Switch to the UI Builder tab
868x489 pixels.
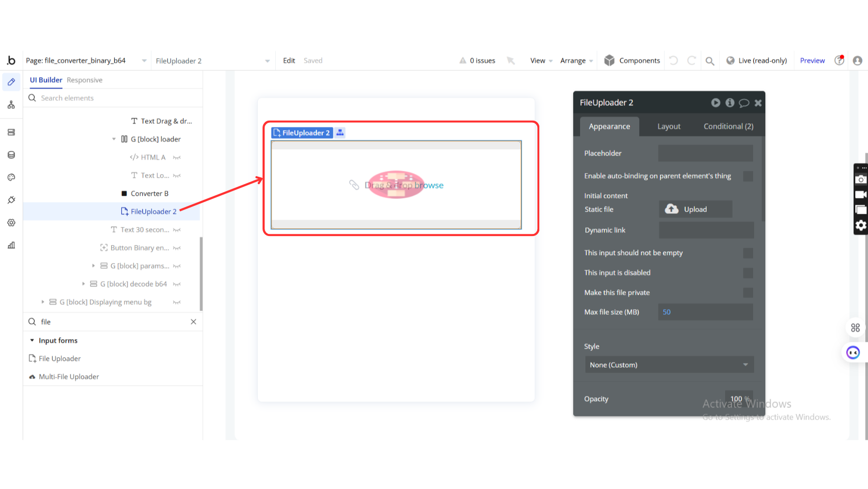pyautogui.click(x=46, y=80)
